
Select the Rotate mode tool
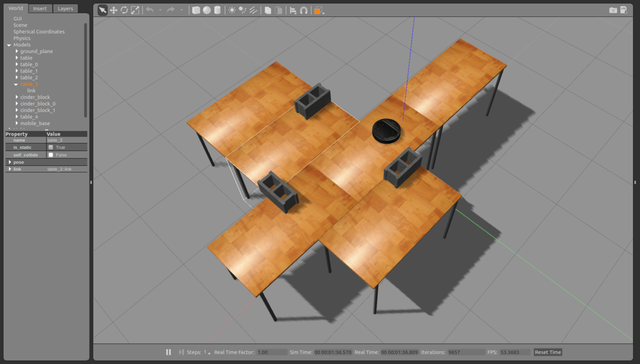[124, 10]
